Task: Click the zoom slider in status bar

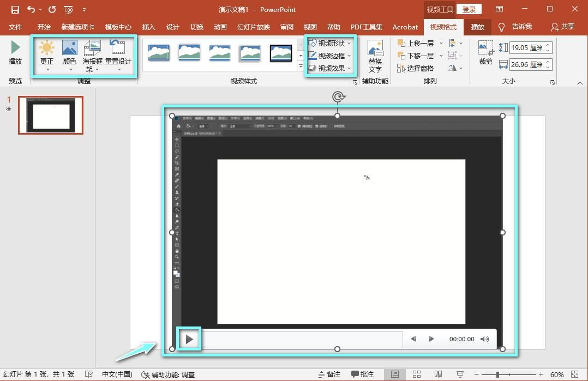Action: (497, 374)
